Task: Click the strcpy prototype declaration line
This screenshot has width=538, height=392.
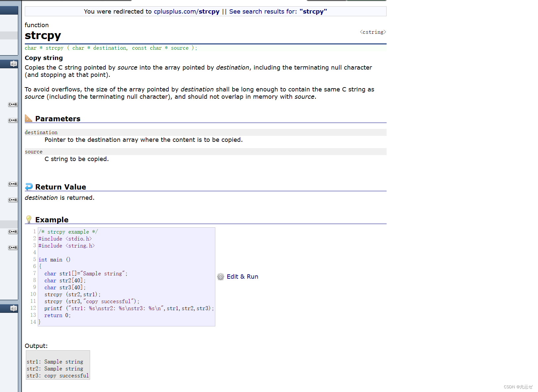Action: tap(111, 48)
